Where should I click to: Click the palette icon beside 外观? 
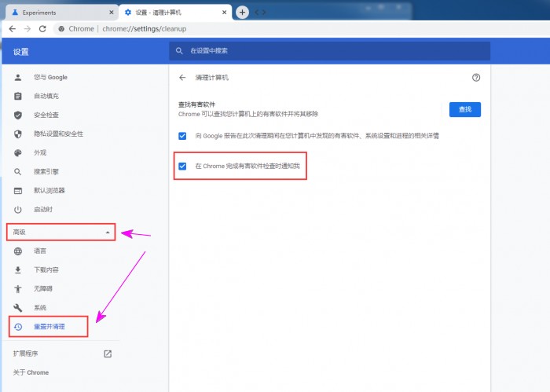pos(18,153)
